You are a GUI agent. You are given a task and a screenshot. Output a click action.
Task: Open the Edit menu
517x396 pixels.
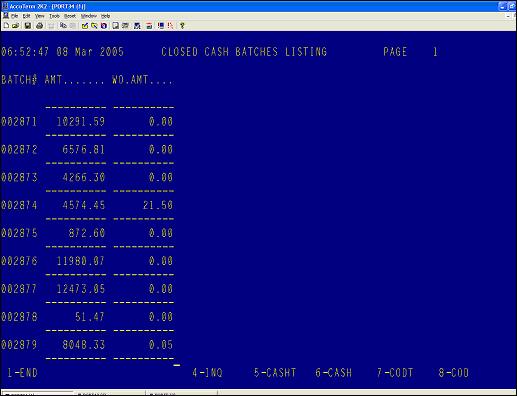(27, 16)
